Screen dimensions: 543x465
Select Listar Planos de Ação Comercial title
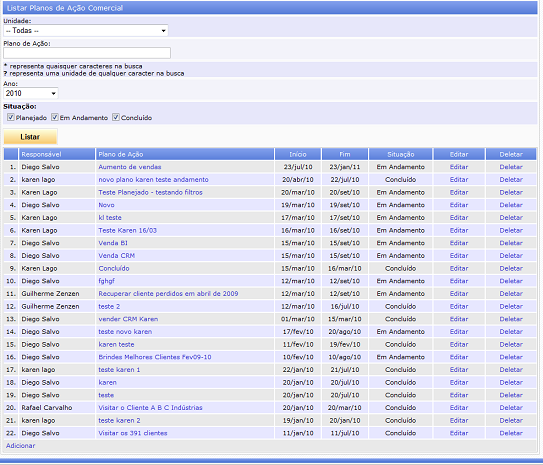click(65, 8)
